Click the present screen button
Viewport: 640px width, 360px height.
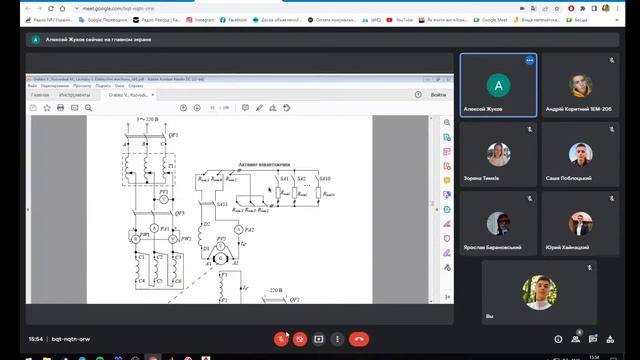click(x=319, y=339)
